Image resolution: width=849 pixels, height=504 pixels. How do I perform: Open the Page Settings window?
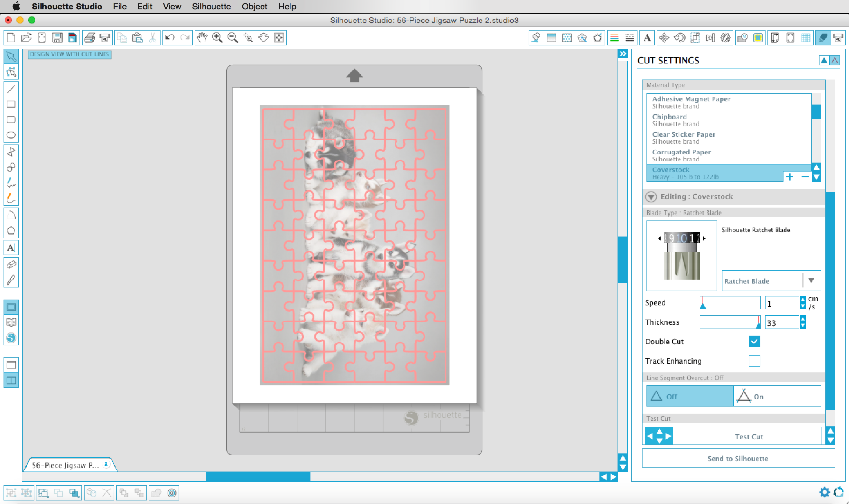(775, 38)
